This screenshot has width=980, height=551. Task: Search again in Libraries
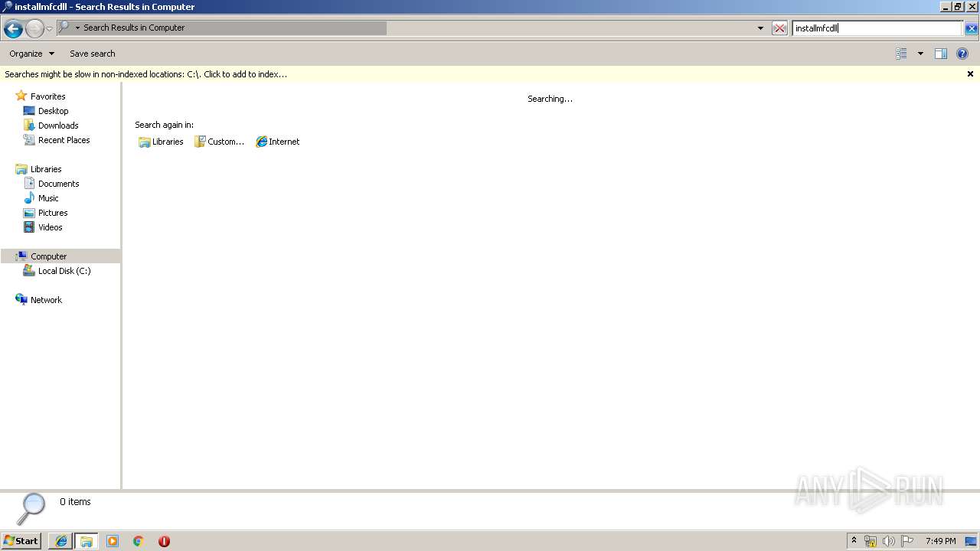point(161,142)
